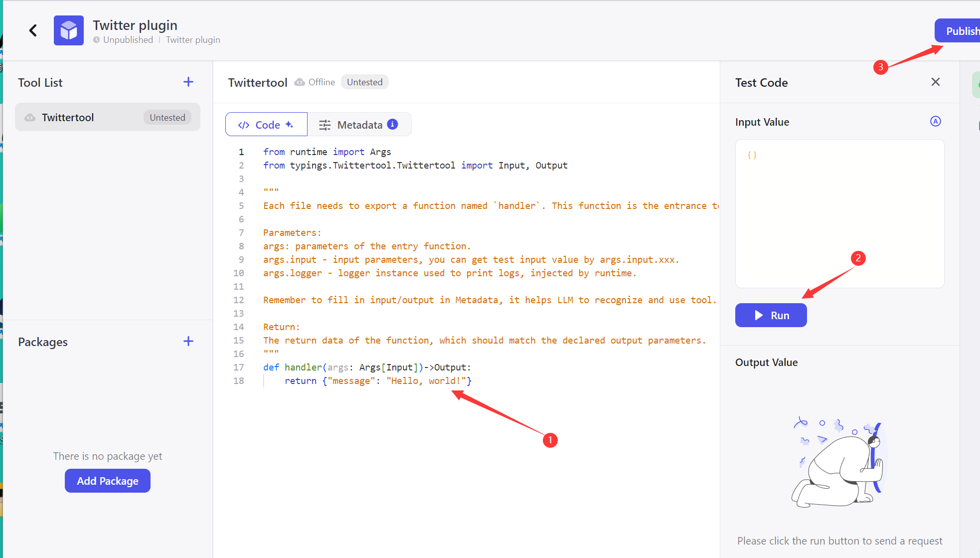Click the offline cloud icon in the header
Viewport: 980px width, 558px height.
[300, 82]
